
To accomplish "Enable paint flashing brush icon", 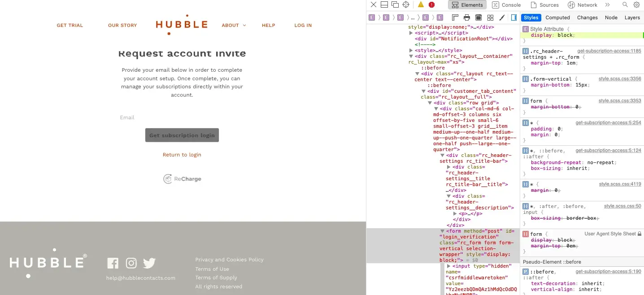I will pos(502,17).
